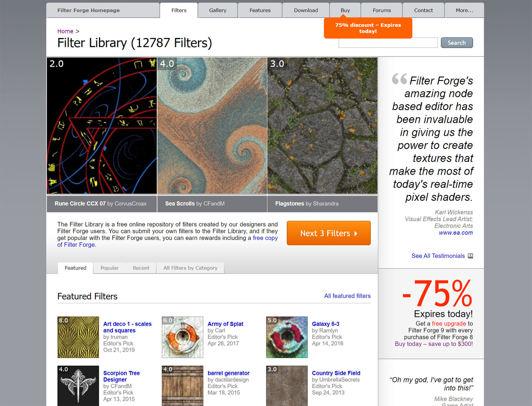Open the All featured filters link
Screen dimensions: 532x406
point(347,296)
